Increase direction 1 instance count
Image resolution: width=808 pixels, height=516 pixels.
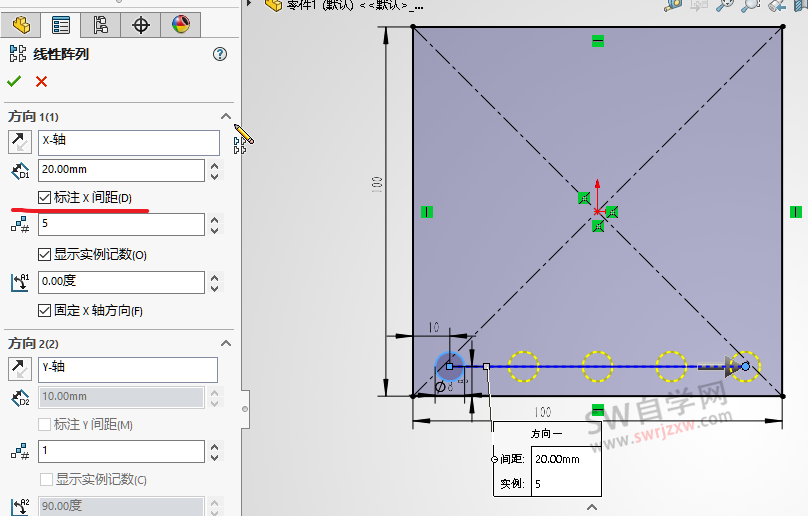click(x=215, y=220)
